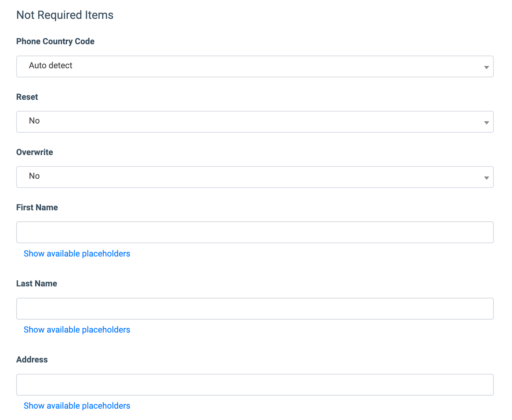This screenshot has height=420, width=512.
Task: Show available placeholders under First Name
Action: pyautogui.click(x=77, y=254)
